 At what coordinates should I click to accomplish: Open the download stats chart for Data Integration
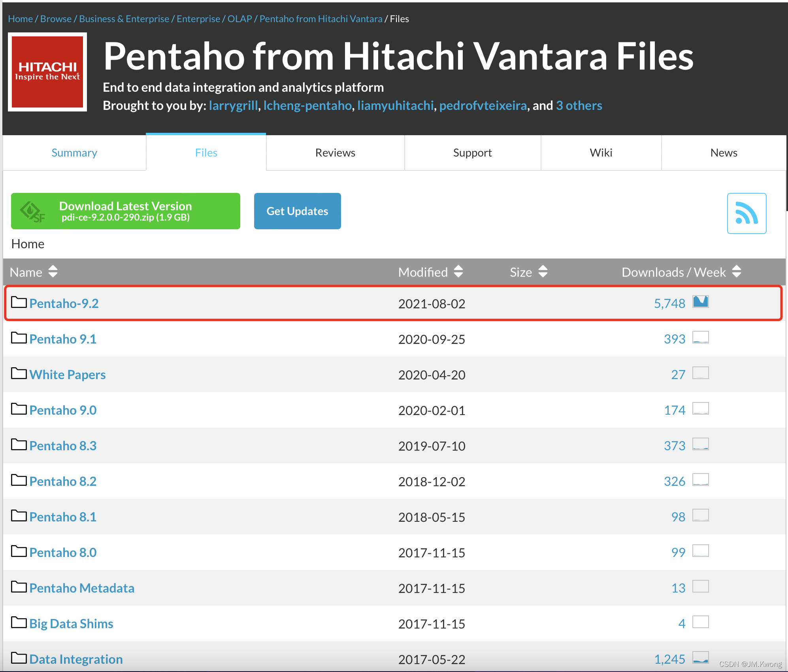click(701, 657)
